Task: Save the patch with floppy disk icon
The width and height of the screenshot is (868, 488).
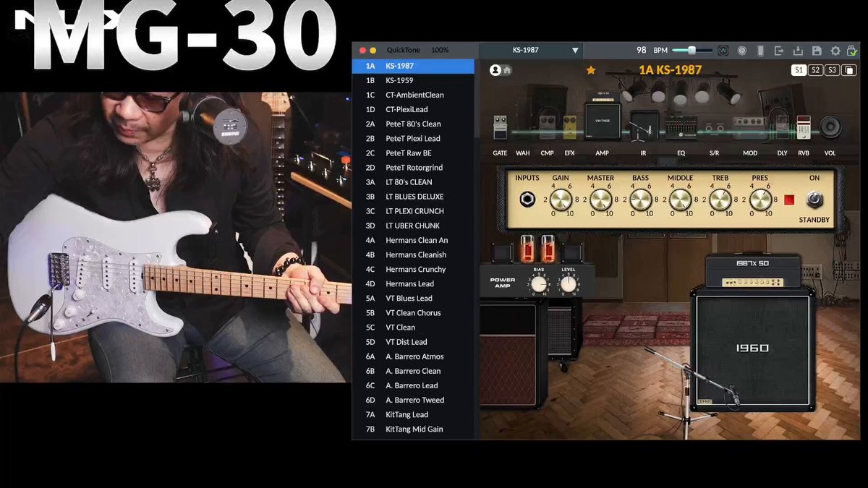Action: (817, 51)
